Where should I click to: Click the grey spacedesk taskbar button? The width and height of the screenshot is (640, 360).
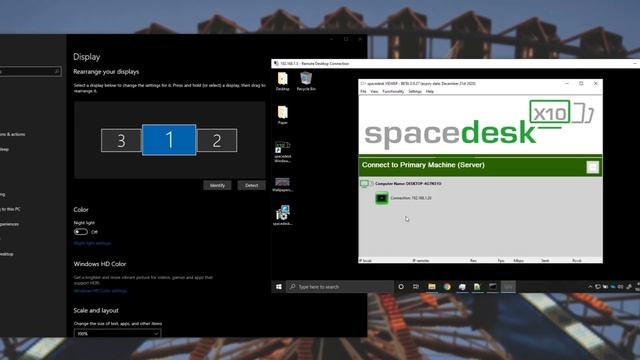(508, 287)
